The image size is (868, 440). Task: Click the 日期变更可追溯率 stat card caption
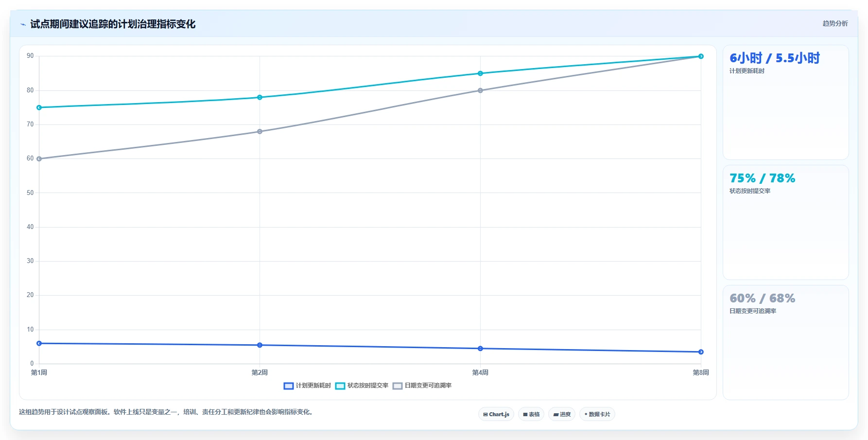(x=753, y=311)
